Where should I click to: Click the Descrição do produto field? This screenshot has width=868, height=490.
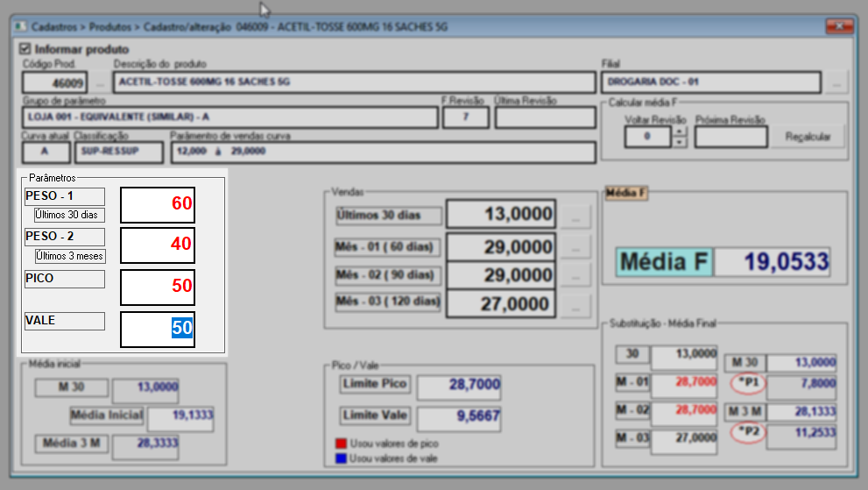(354, 82)
